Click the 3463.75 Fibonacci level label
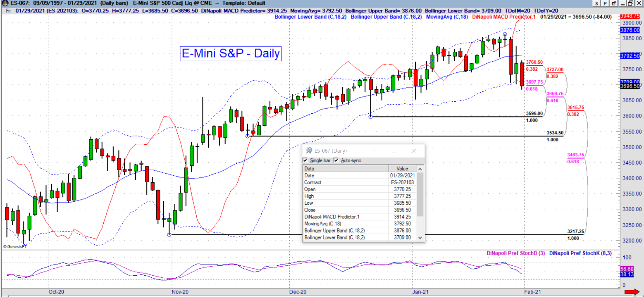Image resolution: width=644 pixels, height=297 pixels. tap(575, 155)
